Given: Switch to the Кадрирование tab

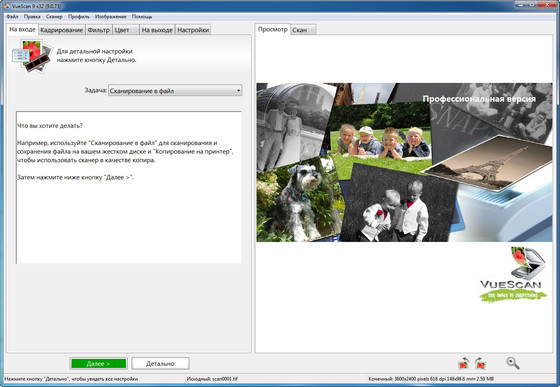Looking at the screenshot, I should 61,30.
